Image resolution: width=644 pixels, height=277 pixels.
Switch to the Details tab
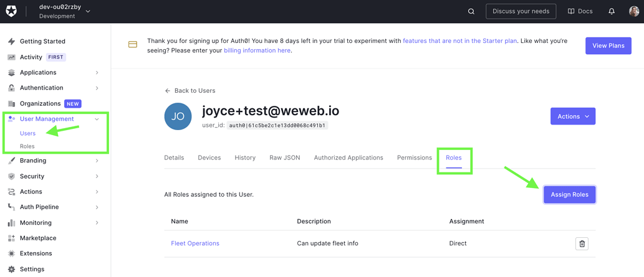pos(174,157)
